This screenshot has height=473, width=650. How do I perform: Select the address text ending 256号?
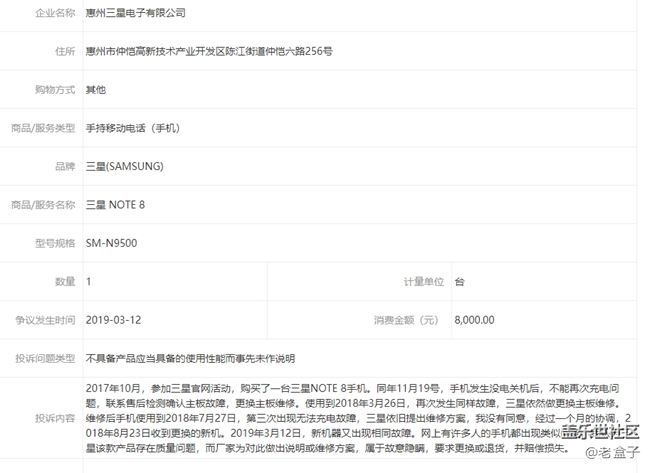tap(209, 51)
